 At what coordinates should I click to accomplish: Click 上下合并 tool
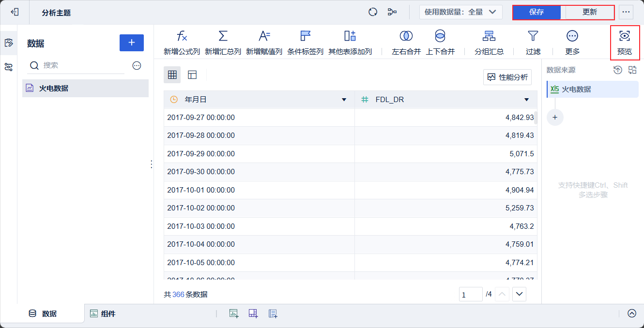(440, 43)
